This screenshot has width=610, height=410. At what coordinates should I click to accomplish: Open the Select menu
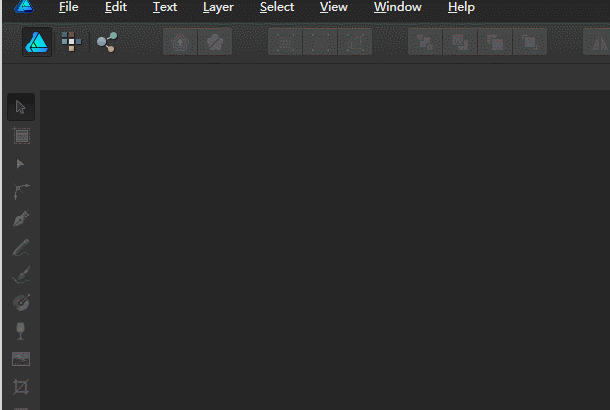(277, 7)
